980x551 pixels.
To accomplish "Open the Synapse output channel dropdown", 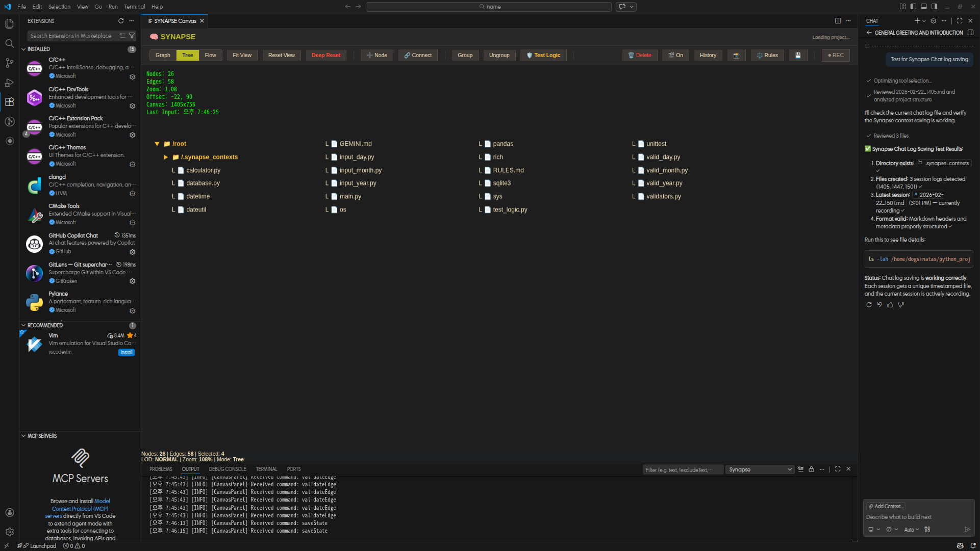I will pyautogui.click(x=760, y=469).
